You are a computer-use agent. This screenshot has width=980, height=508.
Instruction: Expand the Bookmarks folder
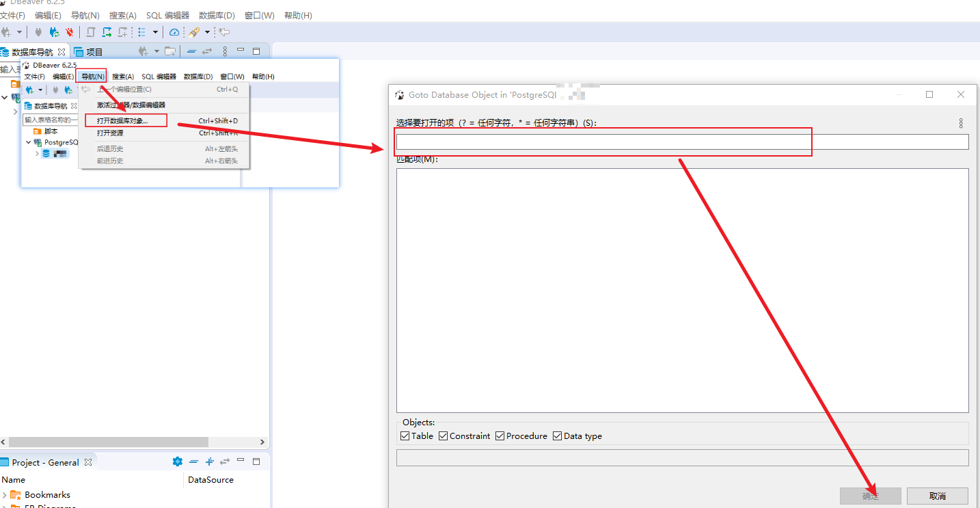[5, 495]
